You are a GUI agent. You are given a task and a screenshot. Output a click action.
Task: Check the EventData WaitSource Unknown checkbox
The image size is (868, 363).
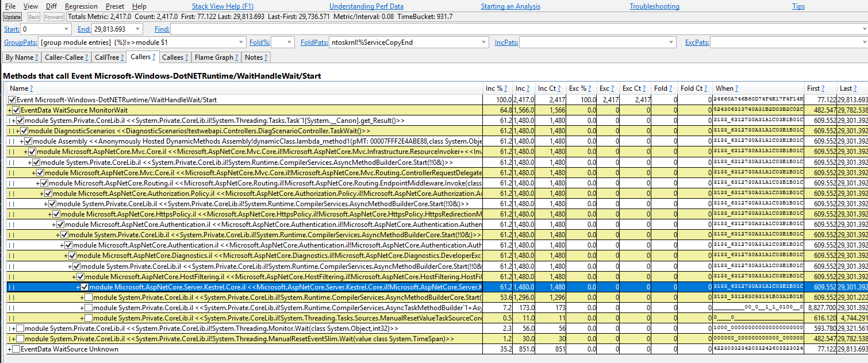[16, 349]
